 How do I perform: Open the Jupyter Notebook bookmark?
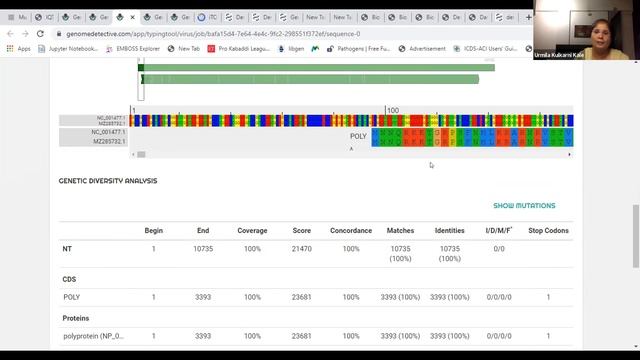click(x=68, y=49)
